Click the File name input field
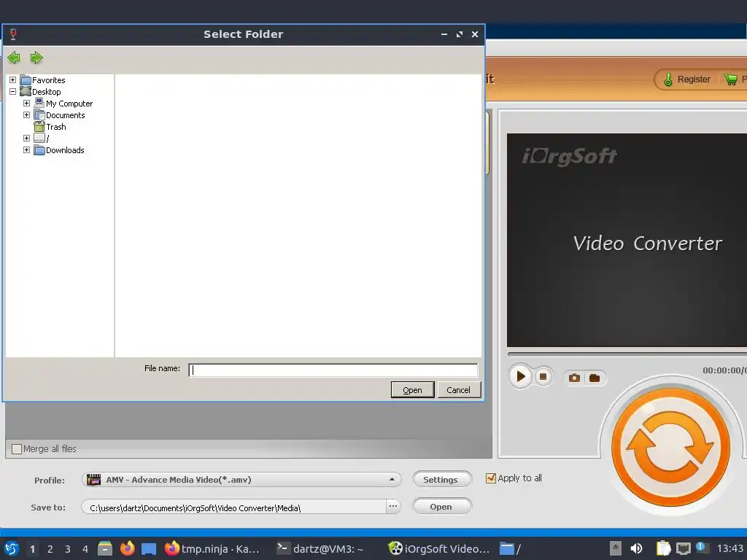Image resolution: width=747 pixels, height=560 pixels. 333,370
